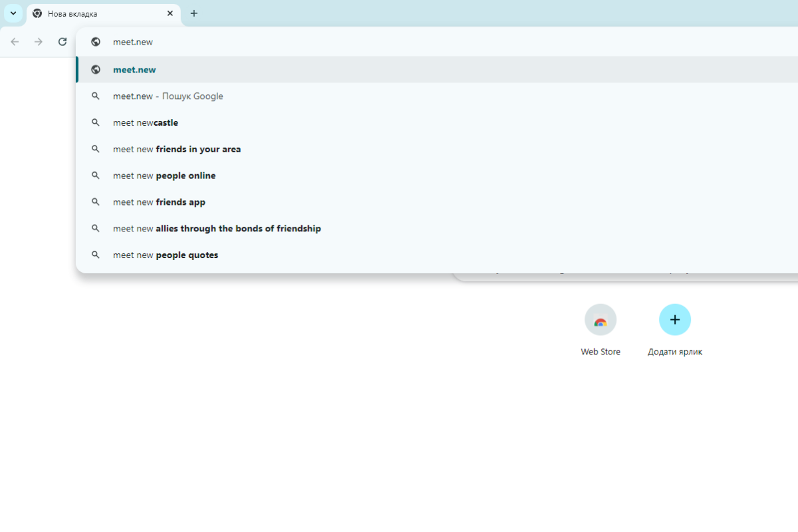Screen dimensions: 798x532
Task: Click the back navigation arrow
Action: coord(15,42)
